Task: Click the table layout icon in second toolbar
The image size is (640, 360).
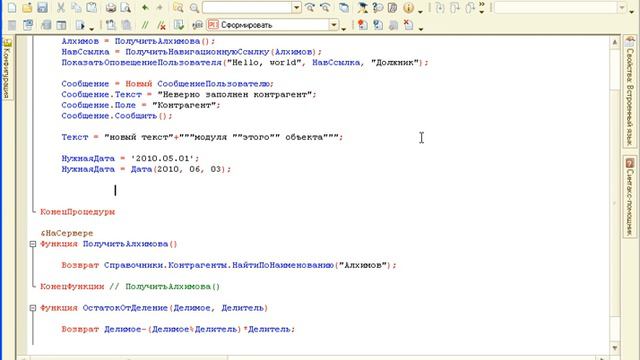Action: [61, 25]
